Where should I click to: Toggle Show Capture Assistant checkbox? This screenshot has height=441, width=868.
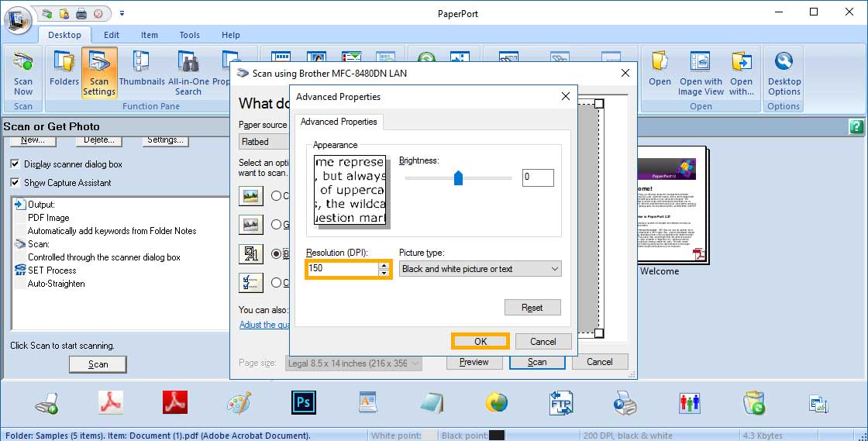(15, 182)
